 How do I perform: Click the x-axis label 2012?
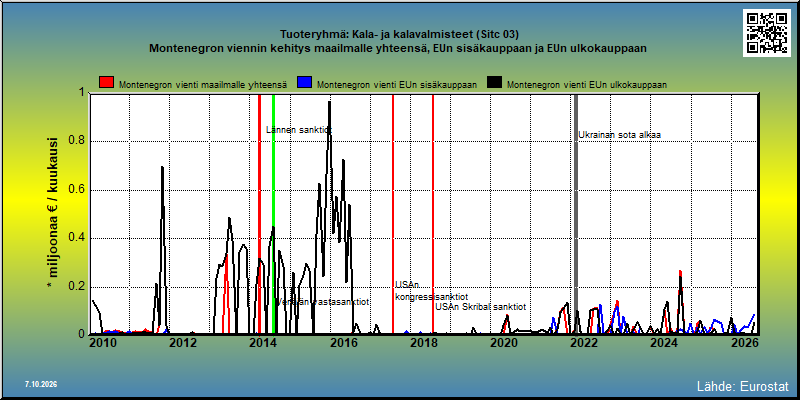183,343
